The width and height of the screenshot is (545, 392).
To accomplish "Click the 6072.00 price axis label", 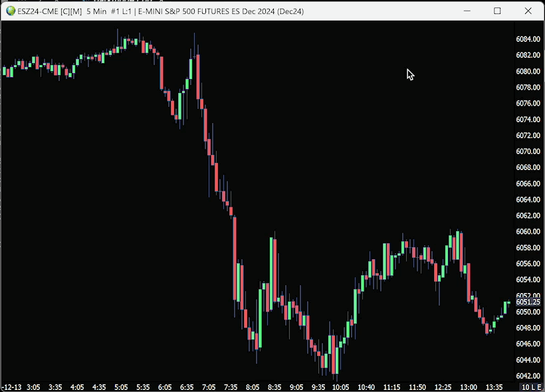I will coord(528,136).
